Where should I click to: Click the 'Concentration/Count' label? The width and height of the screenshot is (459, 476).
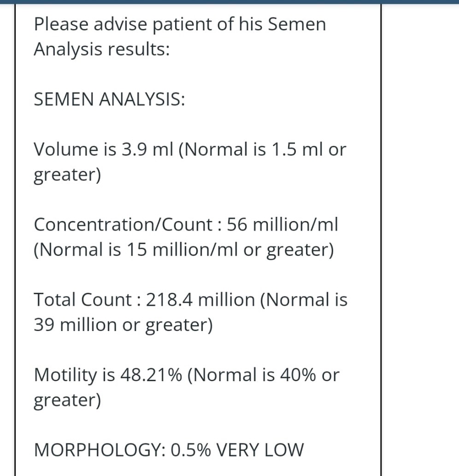123,225
